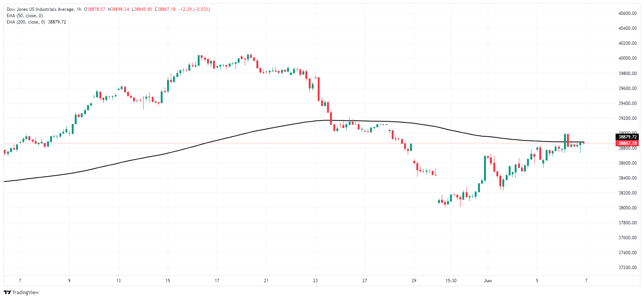The height and width of the screenshot is (299, 644).
Task: Click the 17 date marker on time axis
Action: tap(217, 281)
